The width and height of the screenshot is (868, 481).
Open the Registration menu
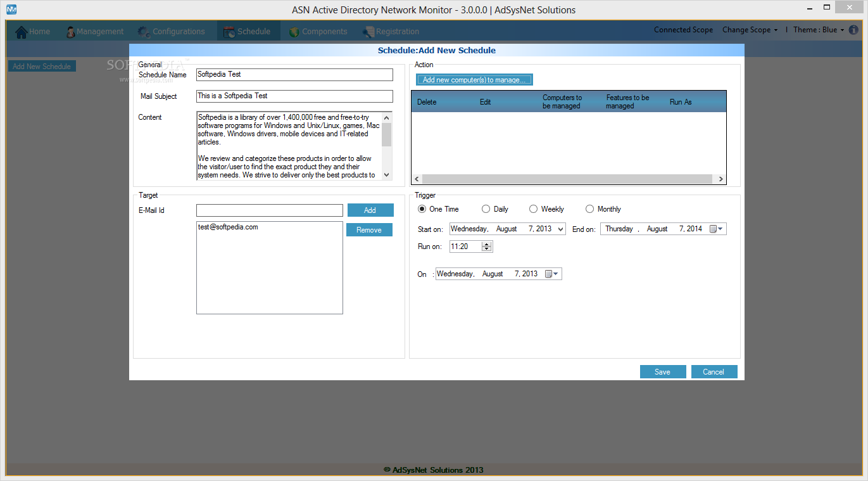pyautogui.click(x=391, y=32)
